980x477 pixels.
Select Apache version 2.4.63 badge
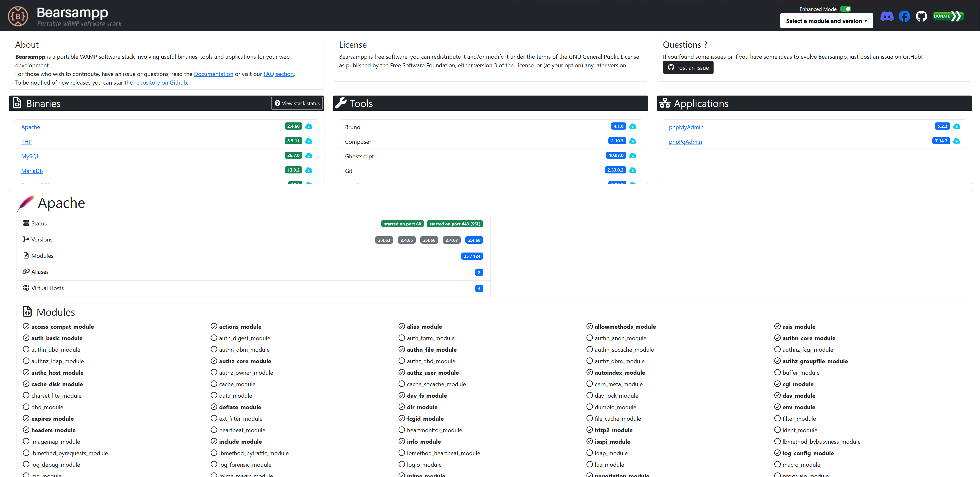pos(384,240)
